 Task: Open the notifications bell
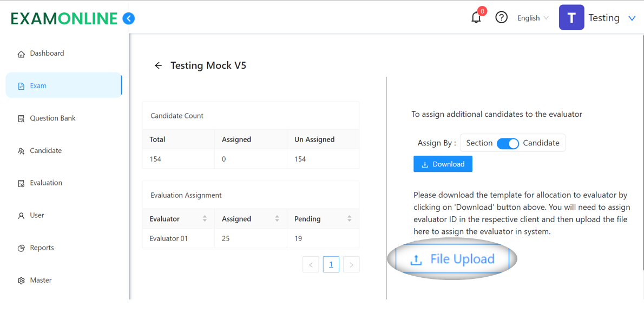[x=476, y=17]
